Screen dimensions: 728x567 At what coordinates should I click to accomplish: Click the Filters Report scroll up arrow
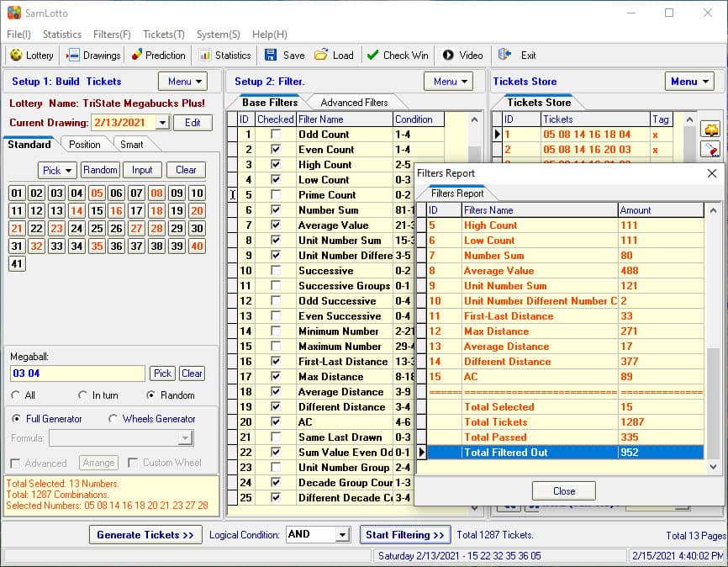pos(713,210)
